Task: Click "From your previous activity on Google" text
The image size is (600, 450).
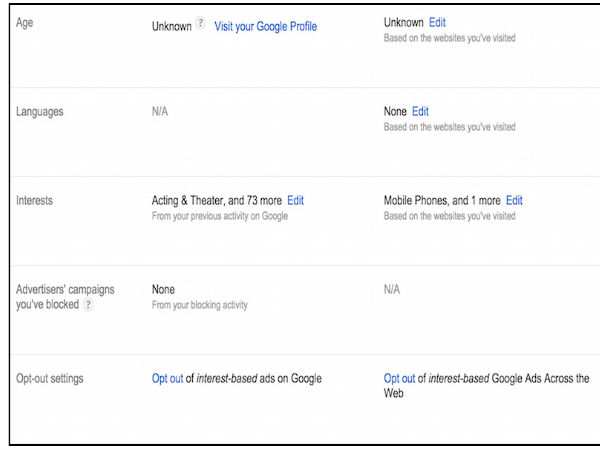Action: (x=220, y=216)
